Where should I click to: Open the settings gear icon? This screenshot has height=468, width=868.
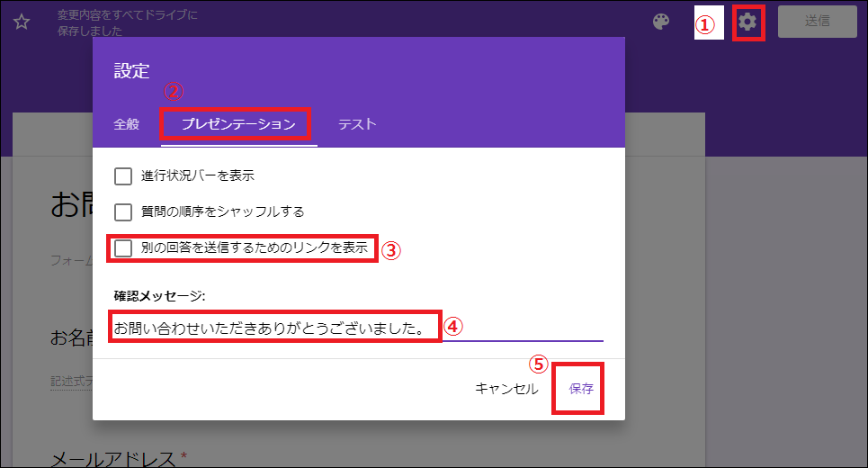[747, 22]
